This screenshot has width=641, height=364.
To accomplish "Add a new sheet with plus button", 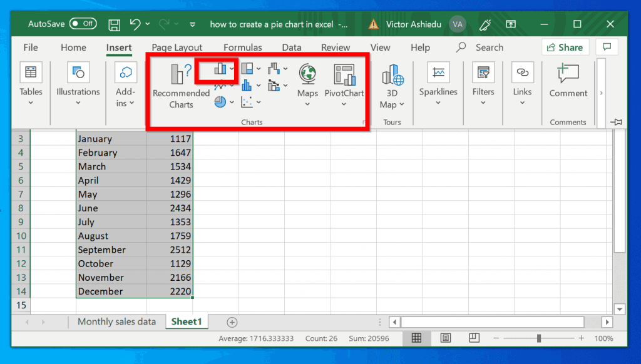I will 232,322.
